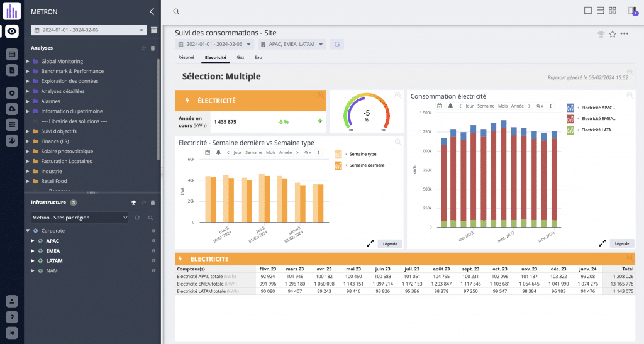Click the refresh icon beside Sites par région

point(137,218)
